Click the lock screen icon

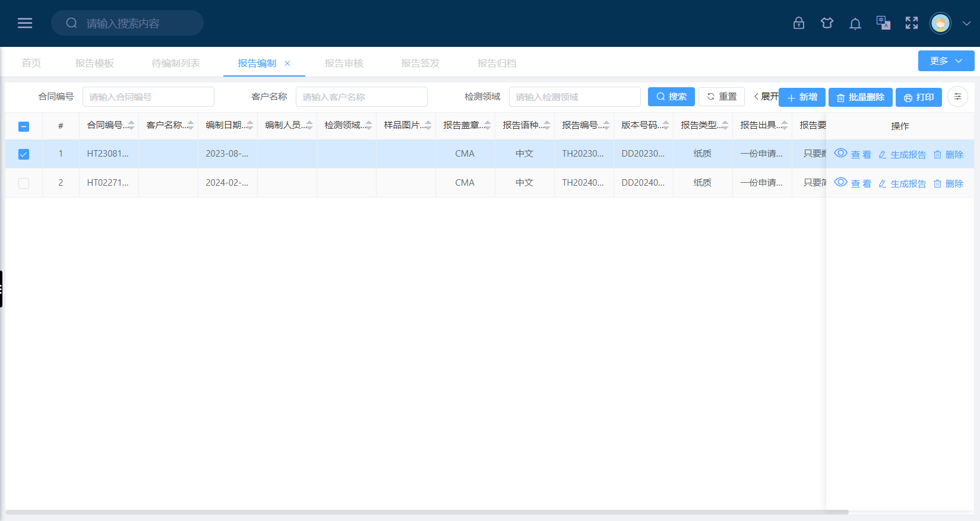(x=799, y=23)
